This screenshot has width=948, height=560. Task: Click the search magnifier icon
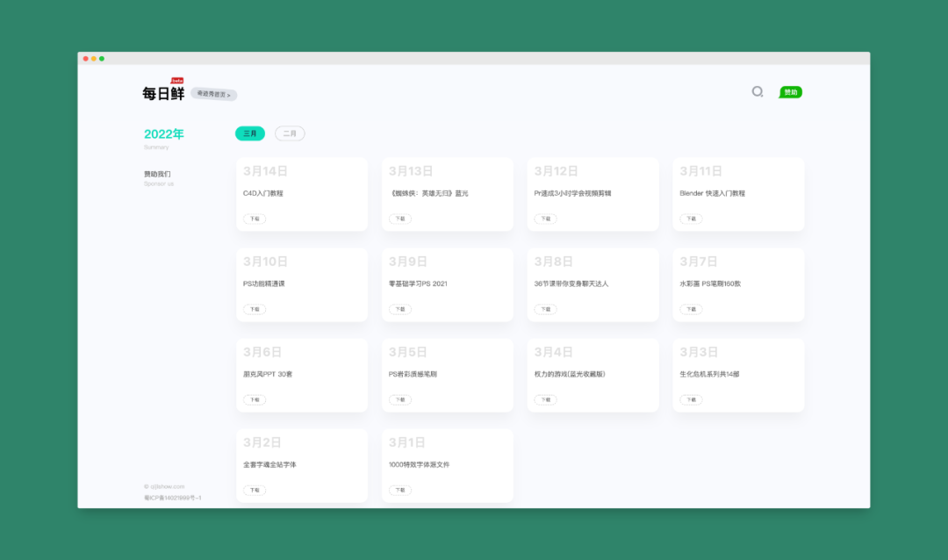tap(757, 92)
